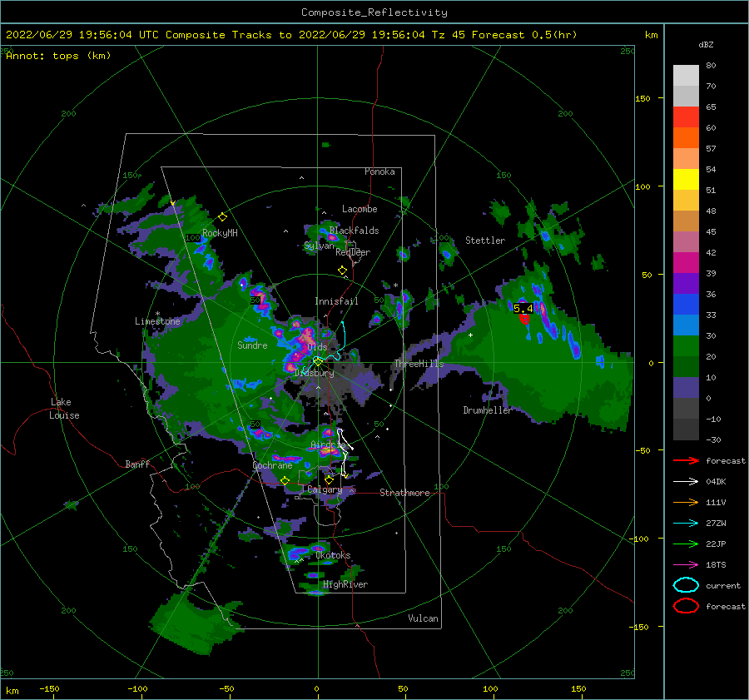Click the Innisfail city label

[x=336, y=301]
